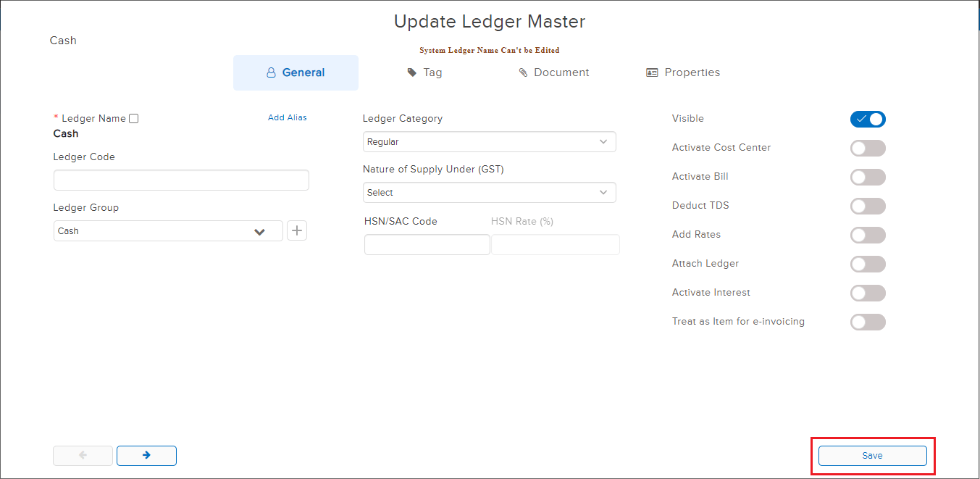Click the paperclip icon on Document tab

[x=524, y=72]
